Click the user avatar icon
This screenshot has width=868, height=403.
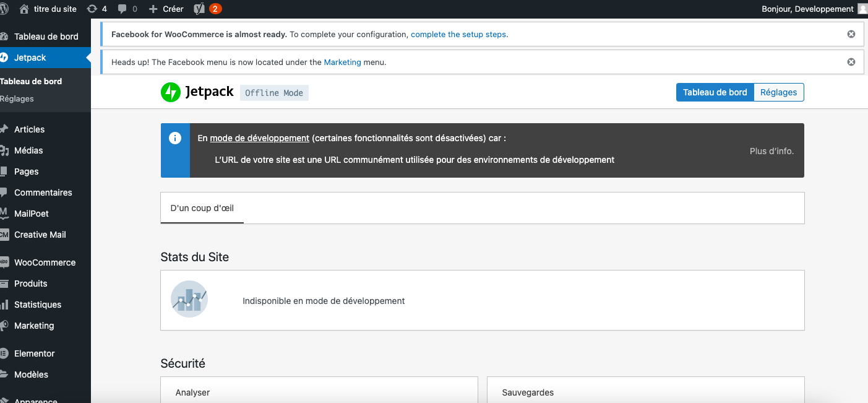tap(862, 9)
